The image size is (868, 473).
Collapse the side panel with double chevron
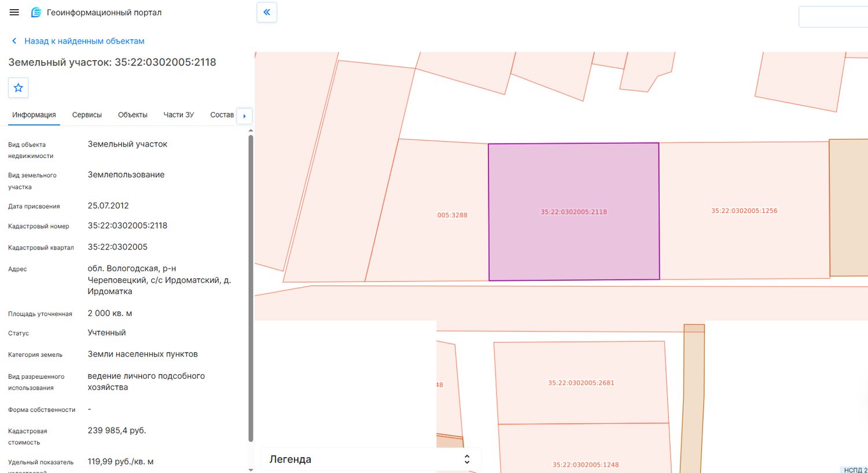click(267, 12)
